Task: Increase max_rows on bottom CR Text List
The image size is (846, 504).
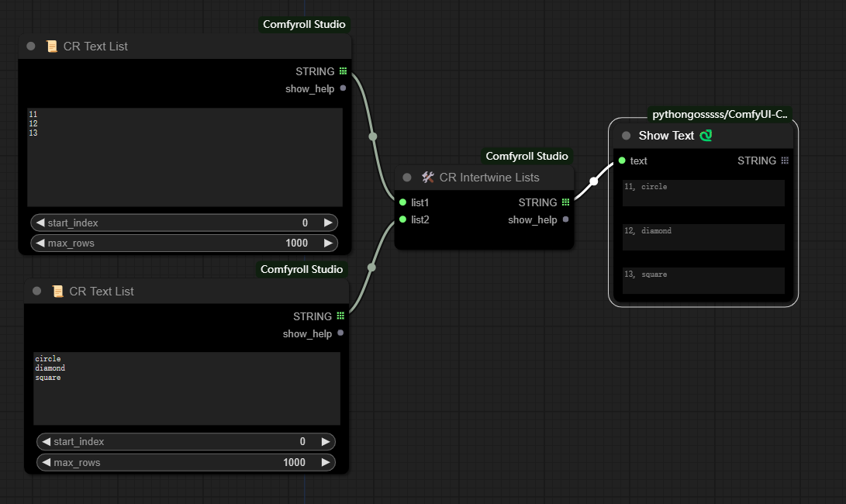Action: tap(326, 462)
